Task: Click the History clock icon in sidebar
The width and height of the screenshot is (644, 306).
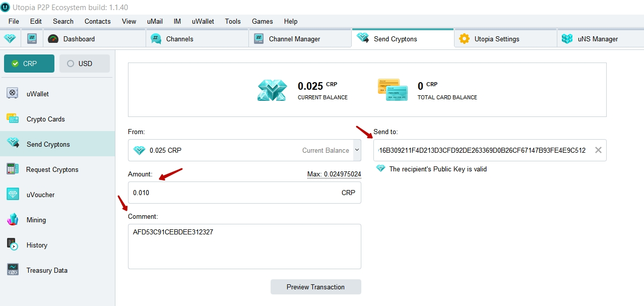Action: (x=13, y=244)
